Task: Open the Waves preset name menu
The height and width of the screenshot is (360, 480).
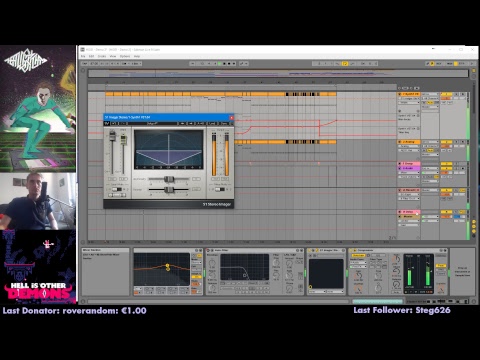Action: tap(153, 123)
